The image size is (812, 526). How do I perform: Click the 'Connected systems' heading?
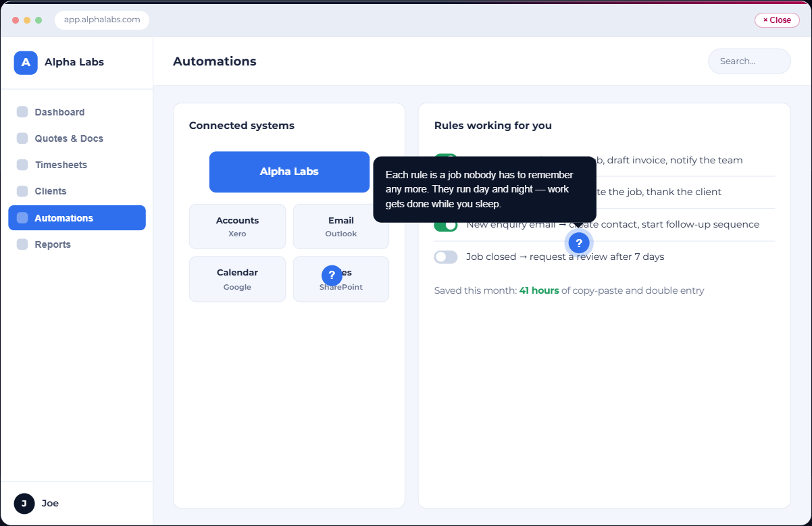pyautogui.click(x=242, y=126)
